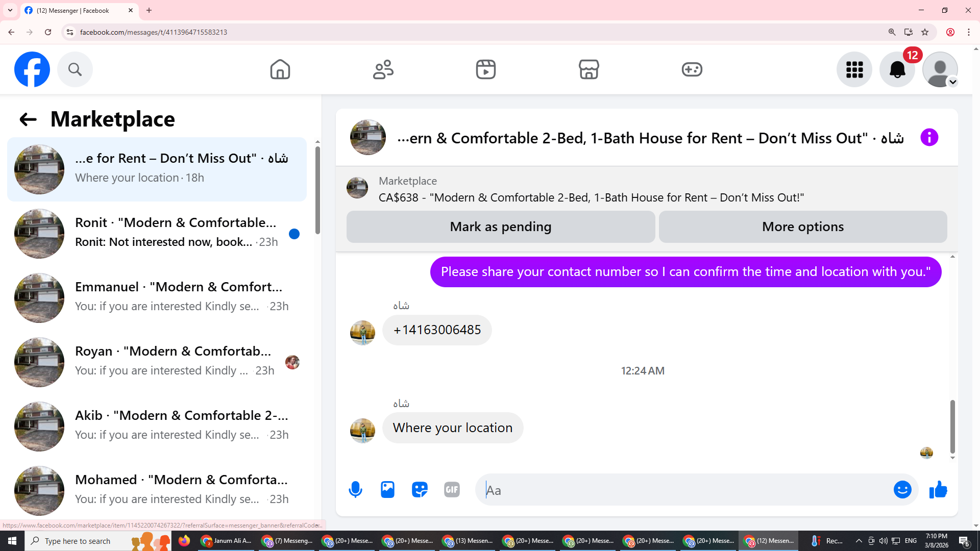This screenshot has width=980, height=551.
Task: Open the Facebook menu grid icon
Action: 854,69
